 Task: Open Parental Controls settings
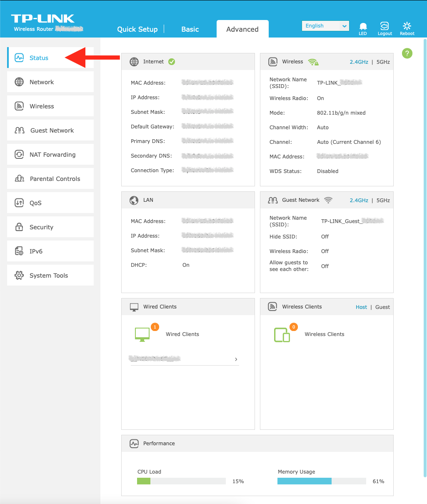coord(50,179)
